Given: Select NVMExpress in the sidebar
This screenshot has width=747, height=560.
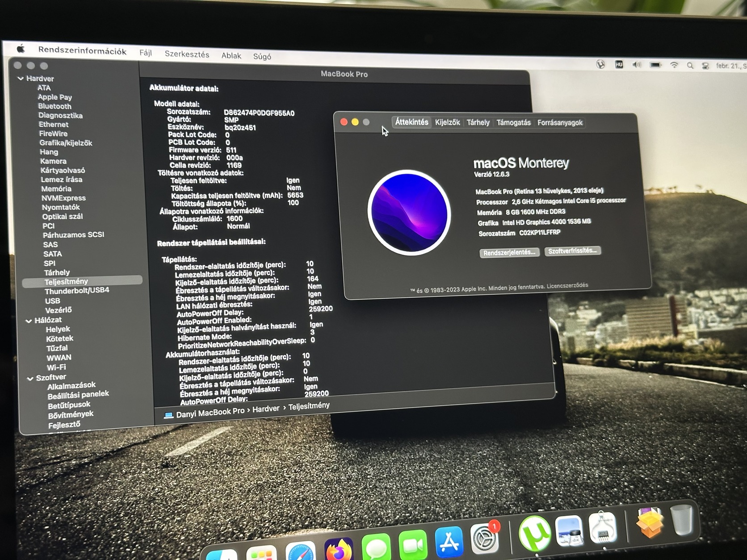Looking at the screenshot, I should click(63, 198).
